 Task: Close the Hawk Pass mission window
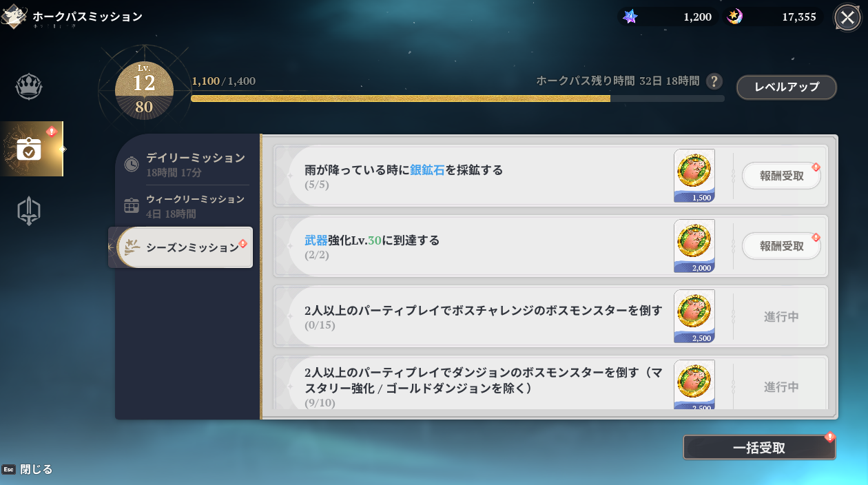point(847,17)
